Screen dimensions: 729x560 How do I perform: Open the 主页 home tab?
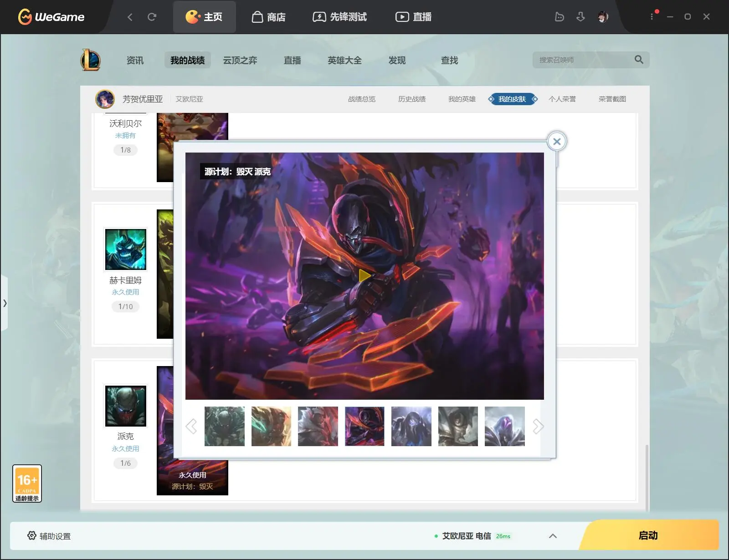(x=204, y=17)
